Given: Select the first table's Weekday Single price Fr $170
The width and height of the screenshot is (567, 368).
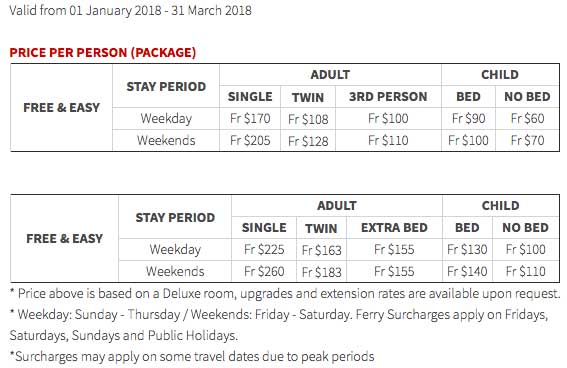Looking at the screenshot, I should [x=250, y=119].
